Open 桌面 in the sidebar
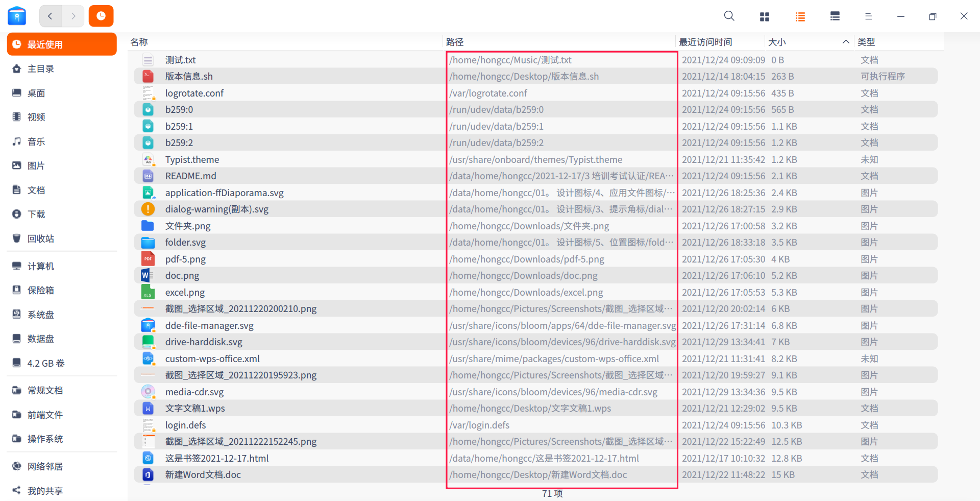This screenshot has height=501, width=980. point(62,93)
